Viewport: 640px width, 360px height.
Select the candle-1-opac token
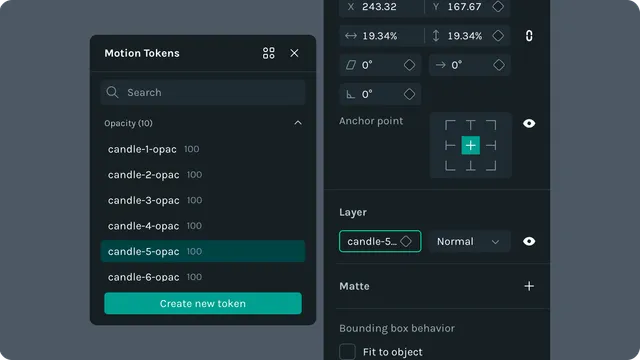[203, 149]
